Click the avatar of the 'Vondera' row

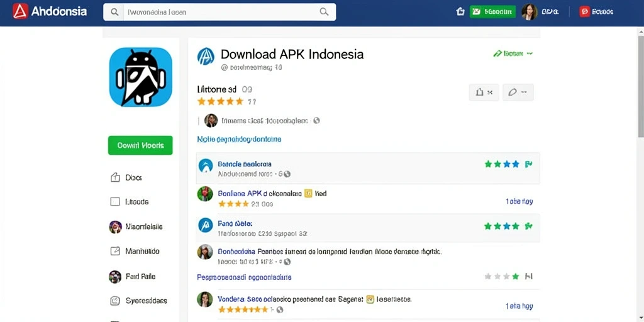pyautogui.click(x=205, y=299)
